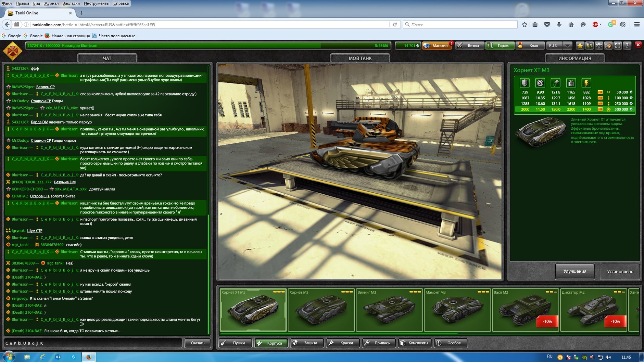Click the kg weight stat icon
Viewport: 644px width, 362px height.
pyautogui.click(x=571, y=83)
